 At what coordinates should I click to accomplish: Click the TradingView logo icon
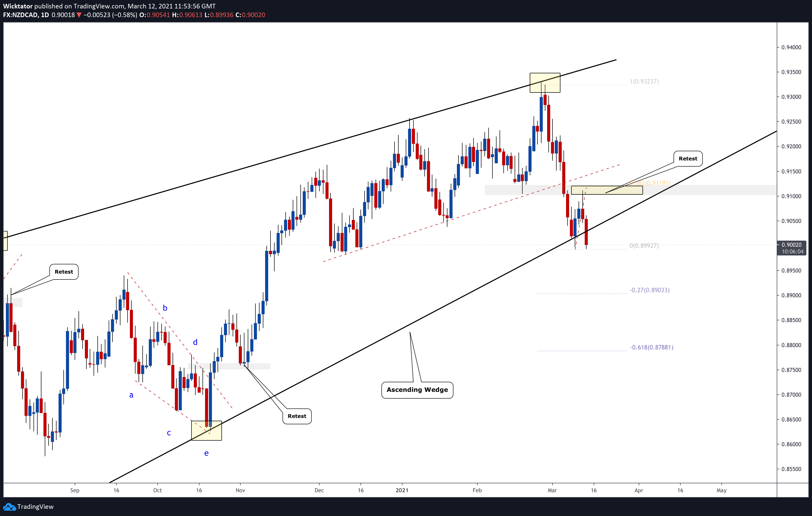pyautogui.click(x=9, y=507)
